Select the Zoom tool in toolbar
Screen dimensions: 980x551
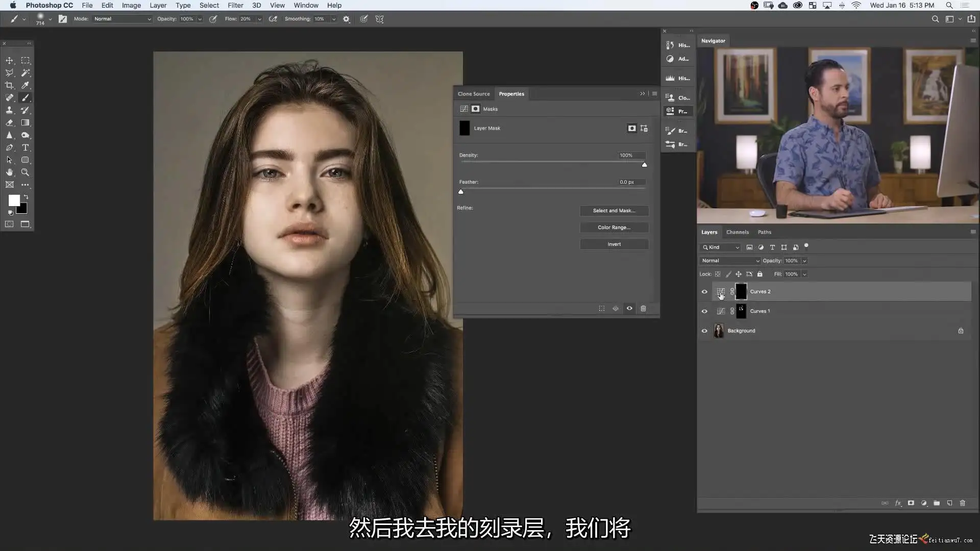[x=25, y=172]
